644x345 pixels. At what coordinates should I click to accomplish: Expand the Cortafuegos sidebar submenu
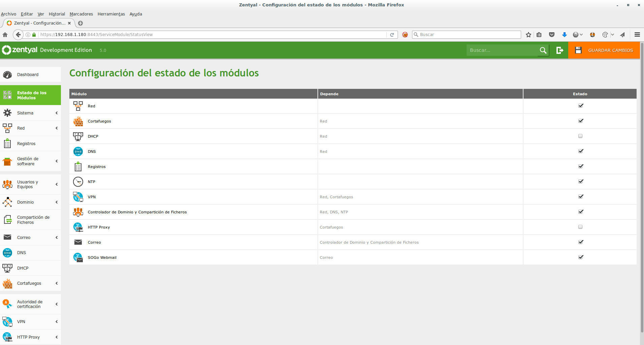tap(57, 283)
